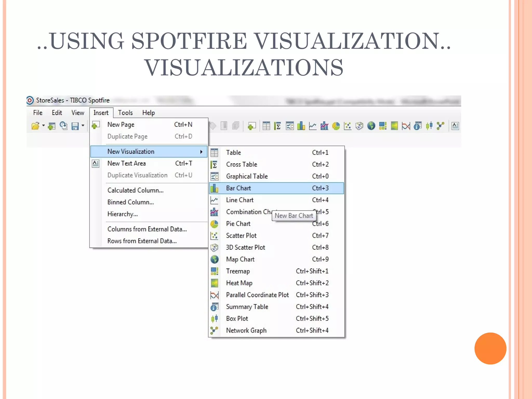
Task: Open the Tools menu
Action: click(x=125, y=113)
